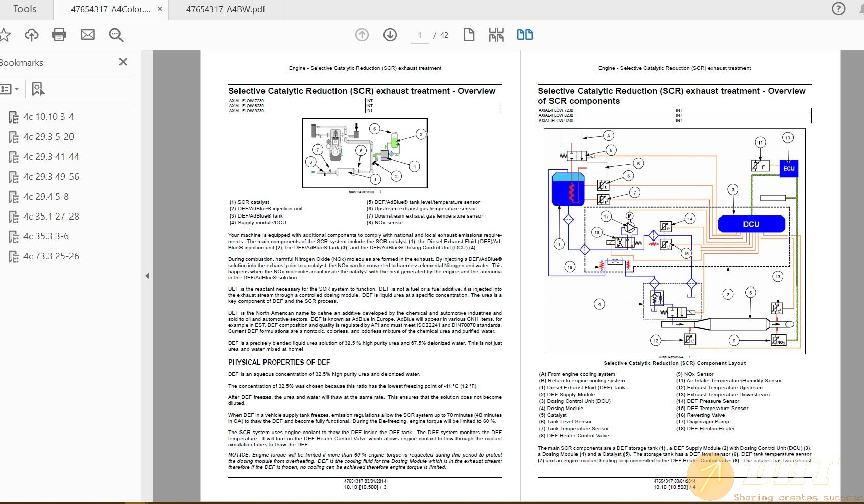
Task: Open bookmark 4c 29.3 49-56
Action: point(51,177)
